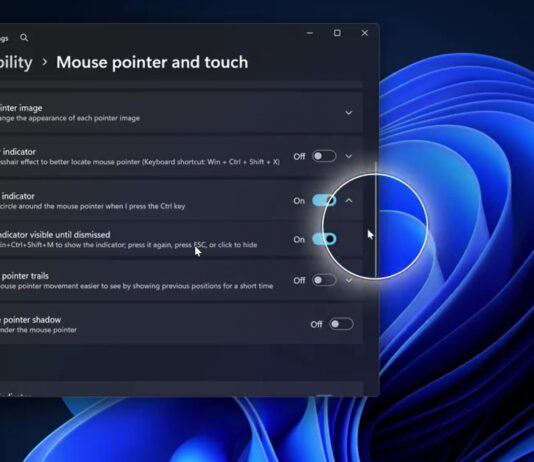
Task: Enable the pointer shadow toggle
Action: pos(341,324)
